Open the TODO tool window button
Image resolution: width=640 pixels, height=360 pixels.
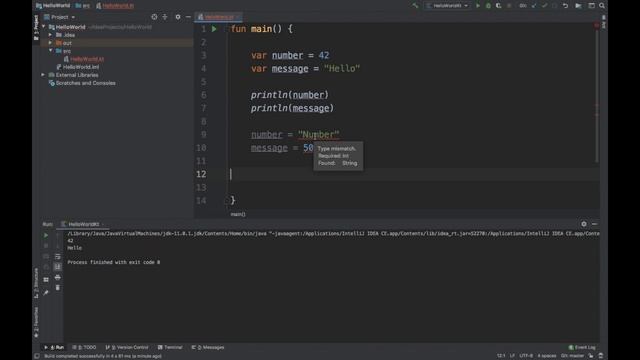(x=84, y=347)
